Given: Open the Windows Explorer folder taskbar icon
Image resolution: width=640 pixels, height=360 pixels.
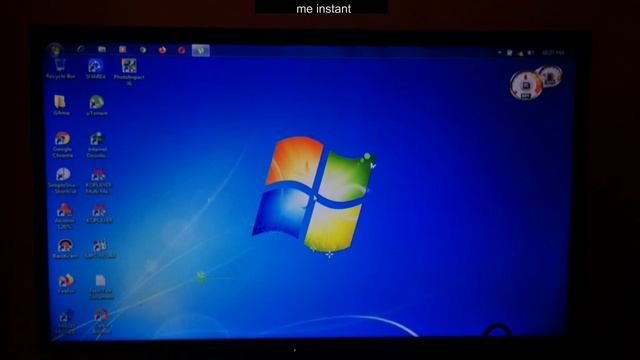Looking at the screenshot, I should point(102,50).
